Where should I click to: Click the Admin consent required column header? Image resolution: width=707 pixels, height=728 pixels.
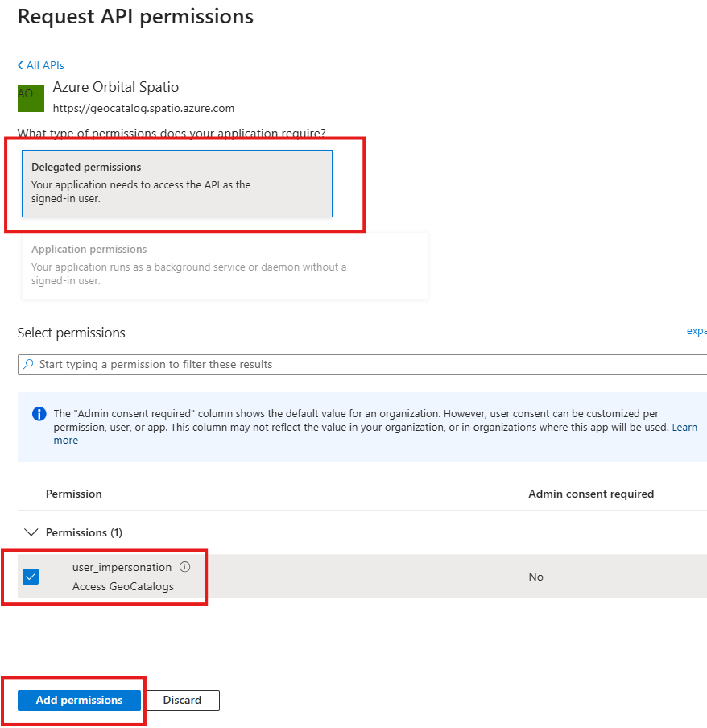(591, 494)
